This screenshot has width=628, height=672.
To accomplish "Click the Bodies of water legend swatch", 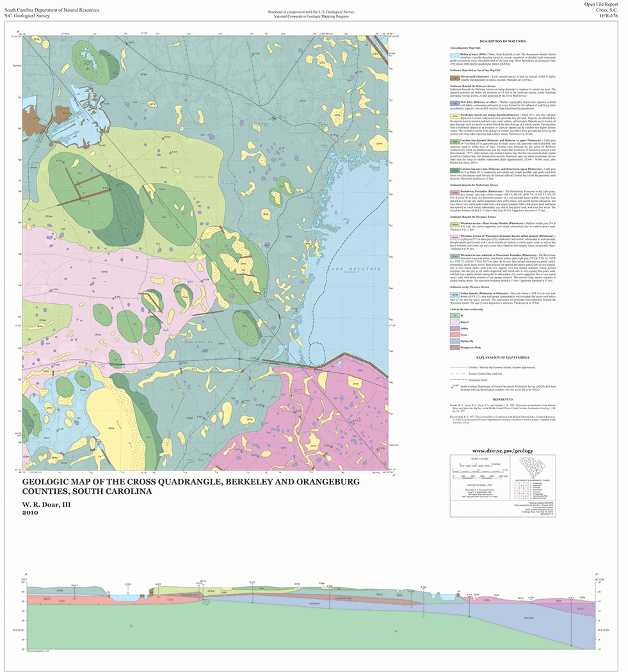I will pos(454,56).
